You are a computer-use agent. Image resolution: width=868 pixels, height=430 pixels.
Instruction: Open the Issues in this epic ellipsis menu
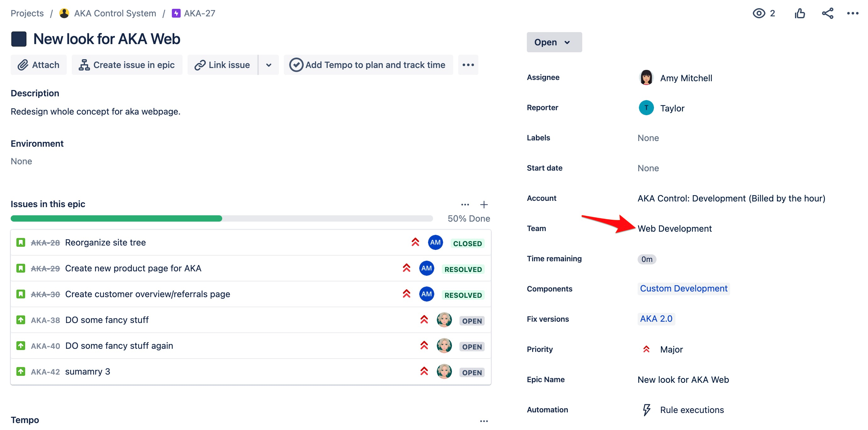[x=465, y=205]
